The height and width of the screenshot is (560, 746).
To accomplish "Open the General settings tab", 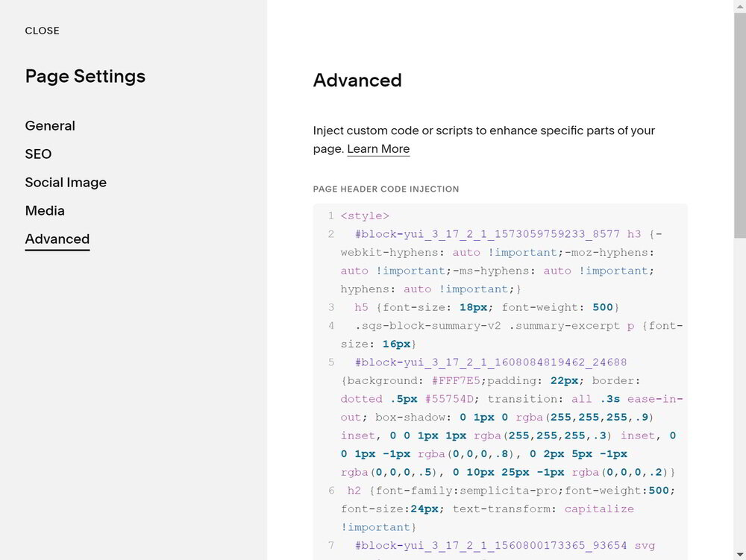I will coord(50,126).
